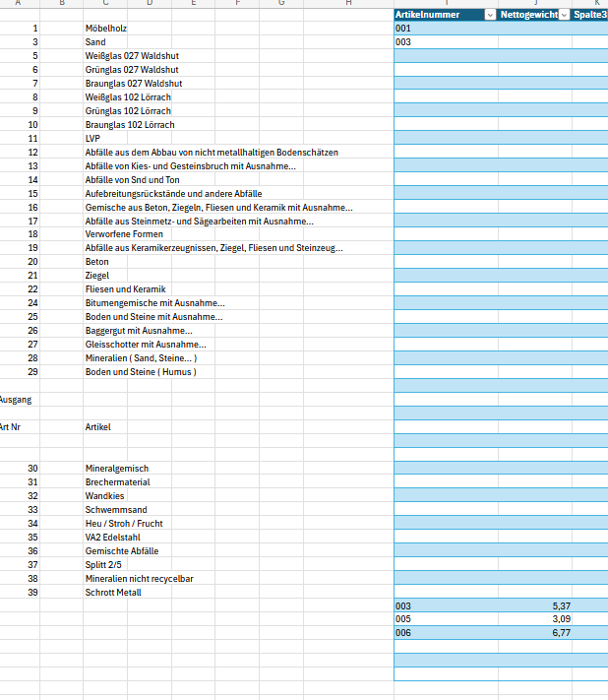Select the cell containing Möbelholz
608x700 pixels.
pos(105,29)
